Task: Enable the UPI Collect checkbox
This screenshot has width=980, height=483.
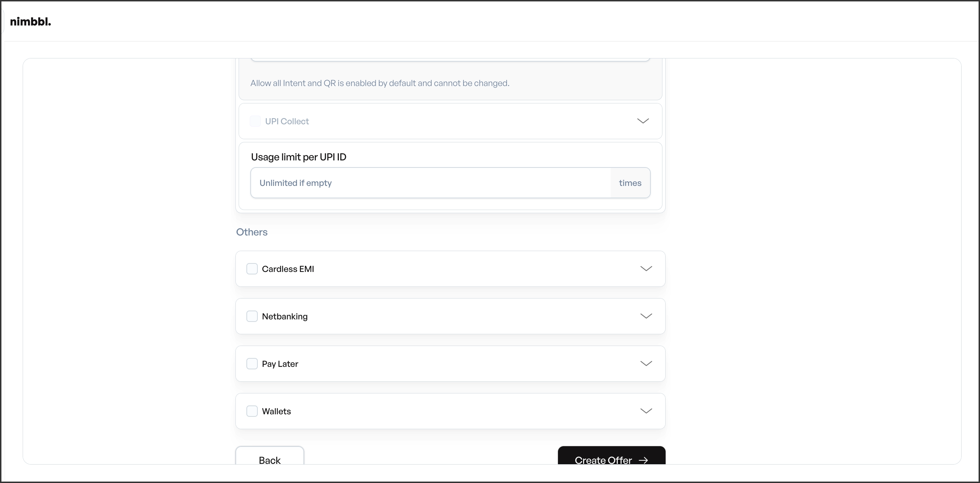Action: pos(255,121)
